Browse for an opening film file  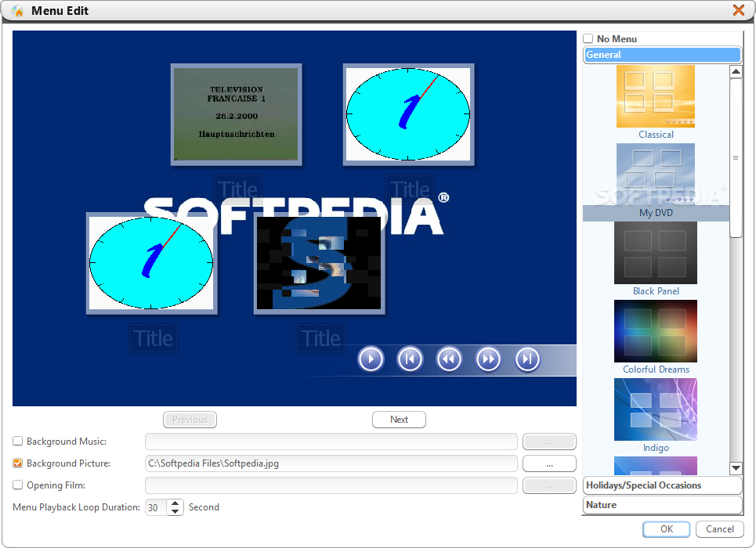click(x=549, y=485)
